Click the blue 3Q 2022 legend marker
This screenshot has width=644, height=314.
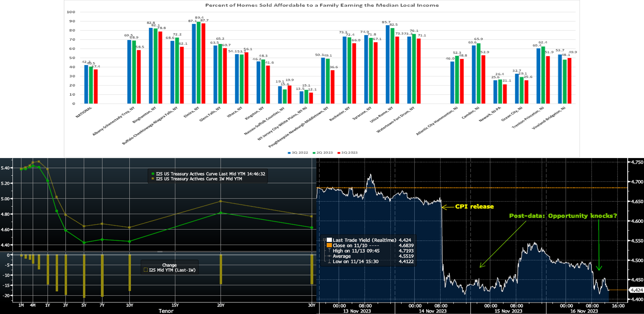(x=289, y=153)
